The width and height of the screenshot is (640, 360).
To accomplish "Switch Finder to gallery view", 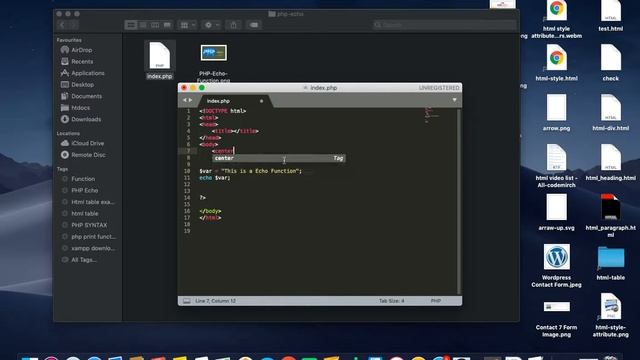I will [167, 25].
